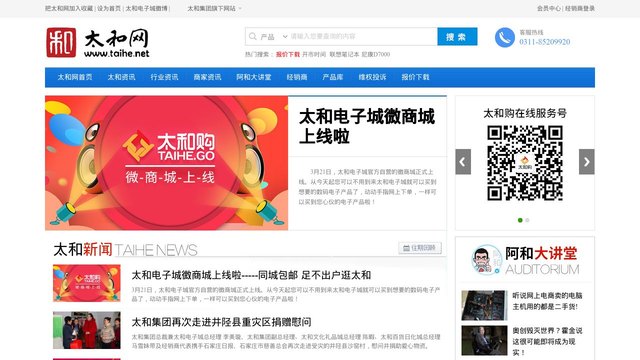Screen dimensions: 640x360
Task: Click the 阿和 cartoon avatar icon
Action: click(x=486, y=260)
